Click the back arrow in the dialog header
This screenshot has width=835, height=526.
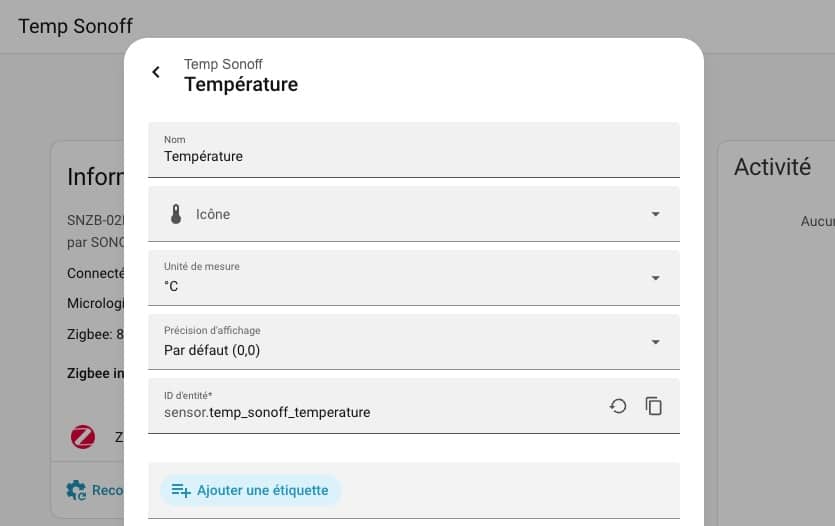[x=156, y=72]
